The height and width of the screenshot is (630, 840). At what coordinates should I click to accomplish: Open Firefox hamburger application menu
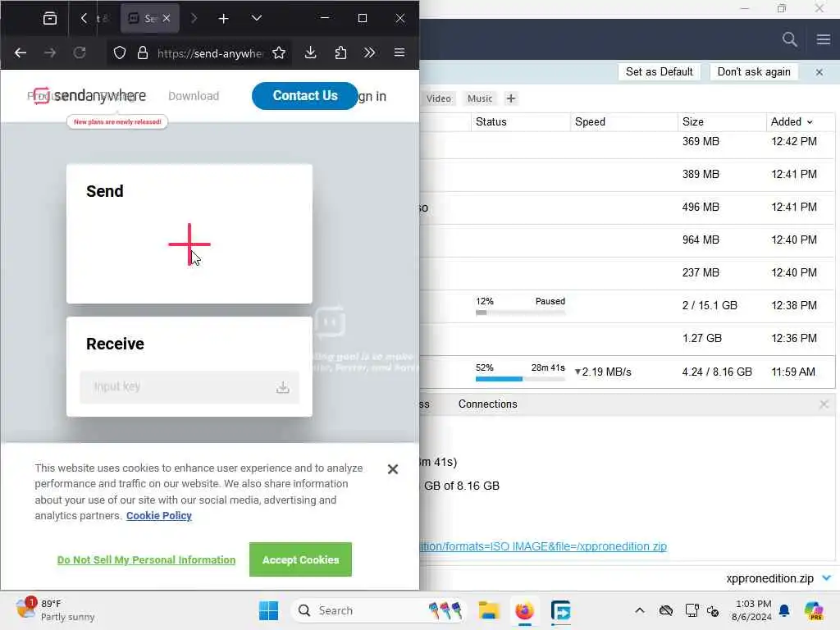tap(399, 52)
